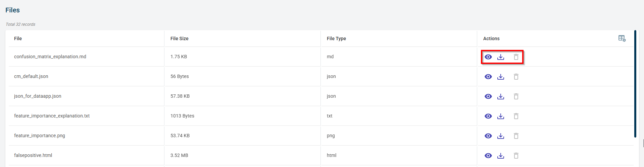The width and height of the screenshot is (644, 167).
Task: Download the feature_importance.png file
Action: pyautogui.click(x=501, y=136)
